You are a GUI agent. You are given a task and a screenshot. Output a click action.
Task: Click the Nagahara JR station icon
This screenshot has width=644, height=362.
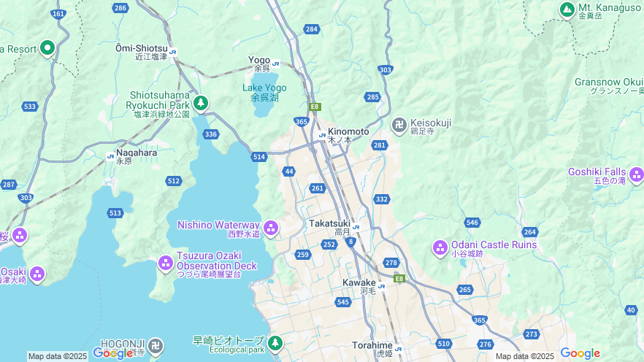coord(110,156)
